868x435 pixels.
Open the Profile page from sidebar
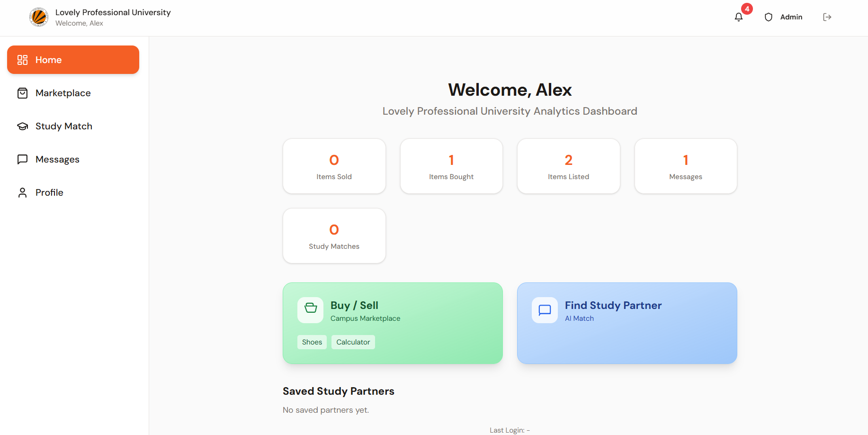tap(49, 192)
